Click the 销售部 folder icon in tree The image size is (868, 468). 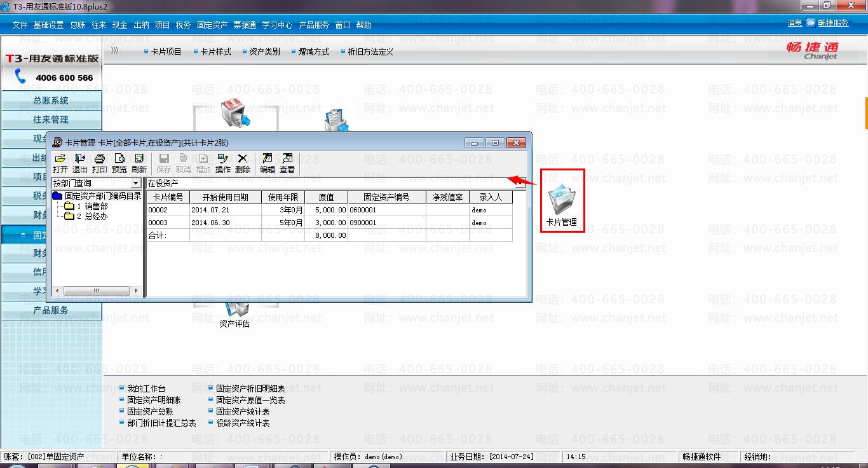pos(69,206)
